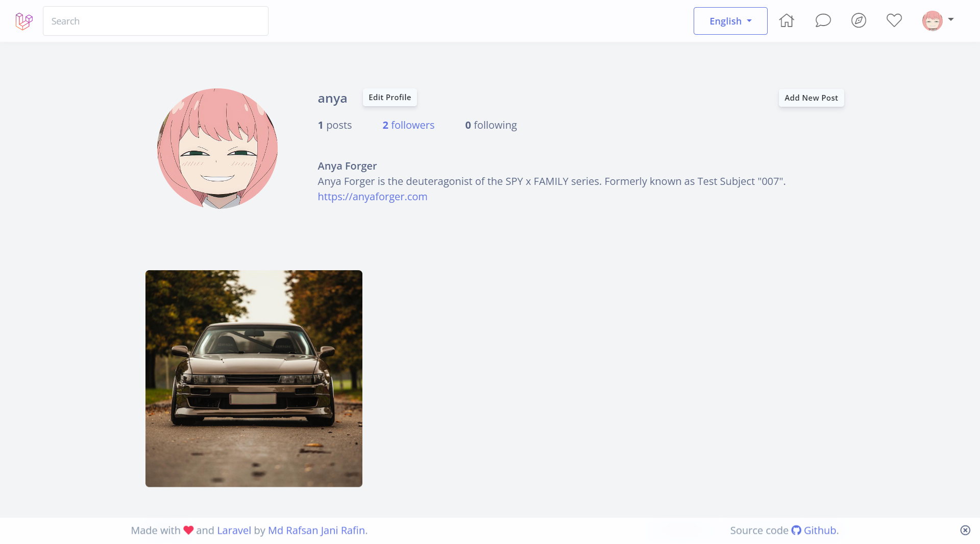Open the heart notifications icon
This screenshot has width=980, height=544.
coord(894,20)
